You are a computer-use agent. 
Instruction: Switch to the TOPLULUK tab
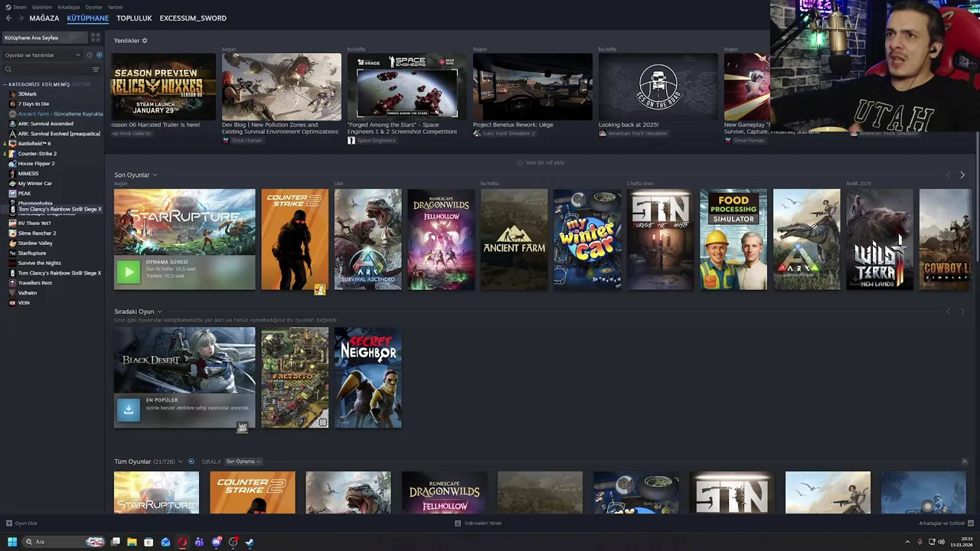[x=134, y=18]
